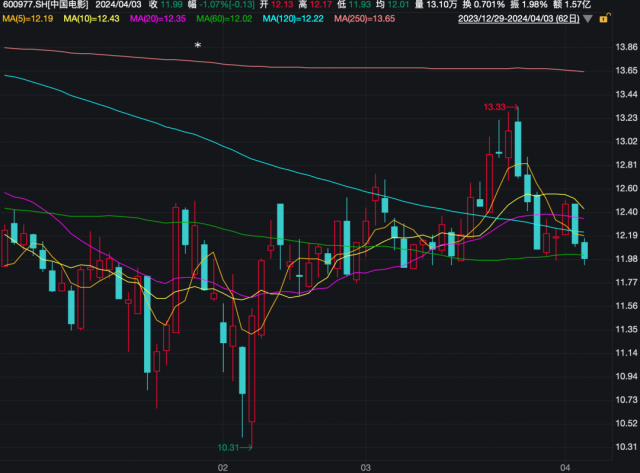The height and width of the screenshot is (473, 640).
Task: Select the MA(20)=12.35 indicator label
Action: click(x=158, y=19)
